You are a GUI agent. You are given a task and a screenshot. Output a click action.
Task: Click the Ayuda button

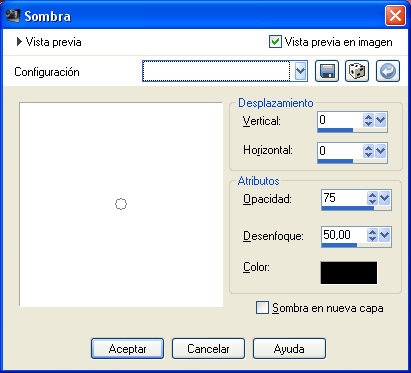[x=289, y=349]
